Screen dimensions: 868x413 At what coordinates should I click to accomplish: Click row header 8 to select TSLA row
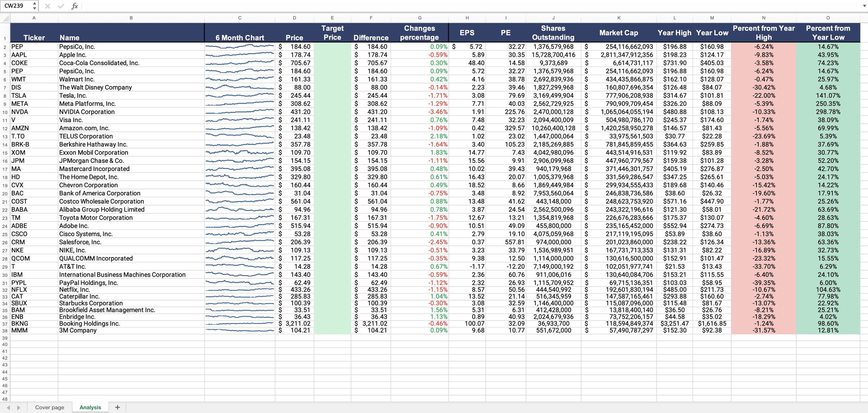click(5, 96)
